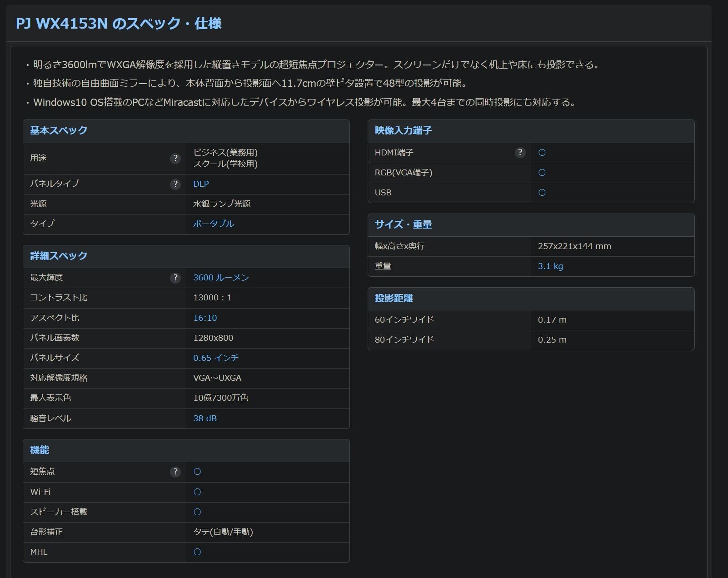Click the help icon next to HDMI端子

pos(520,153)
